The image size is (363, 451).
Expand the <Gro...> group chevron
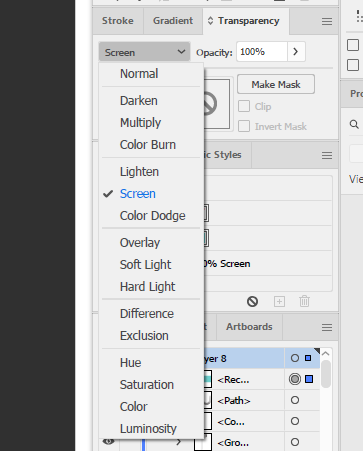point(179,442)
